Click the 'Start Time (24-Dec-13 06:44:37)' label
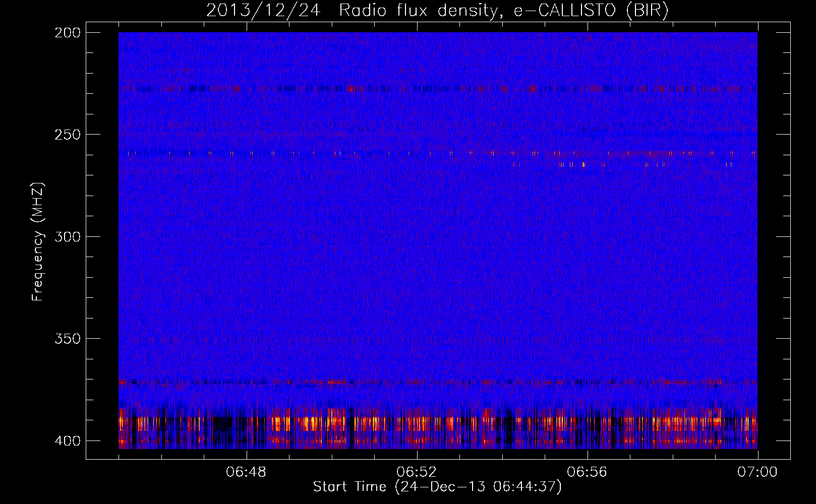Viewport: 816px width, 504px height. 437,487
